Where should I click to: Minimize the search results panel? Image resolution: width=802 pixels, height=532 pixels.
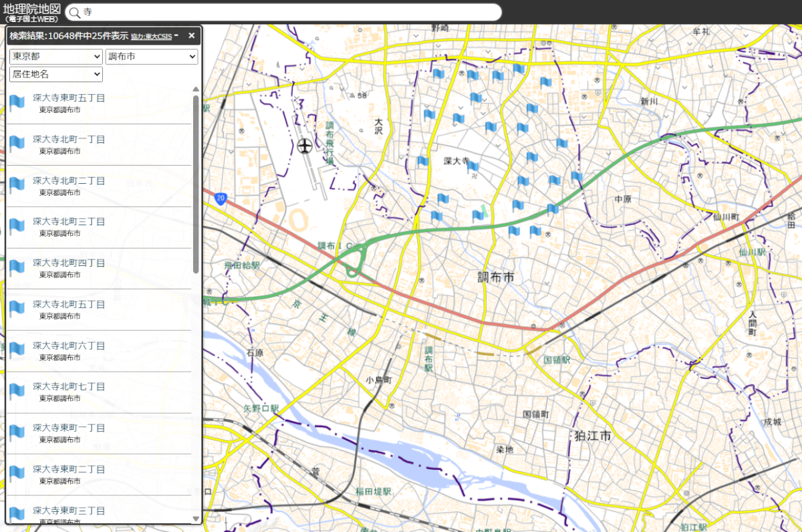(x=176, y=35)
